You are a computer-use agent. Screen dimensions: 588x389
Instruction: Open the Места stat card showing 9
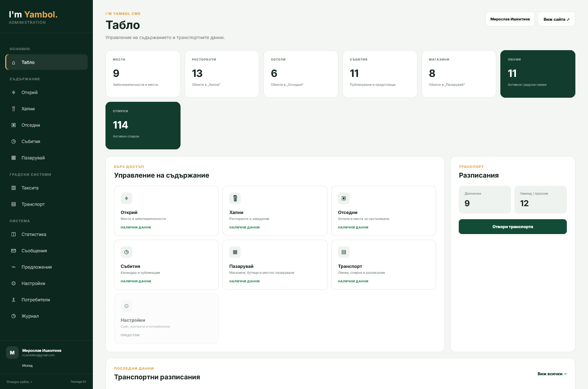tap(143, 74)
